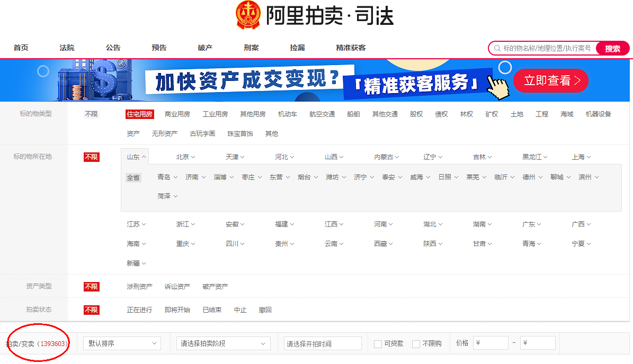Filter auctions by 撤回 status
This screenshot has height=364, width=633.
point(265,310)
